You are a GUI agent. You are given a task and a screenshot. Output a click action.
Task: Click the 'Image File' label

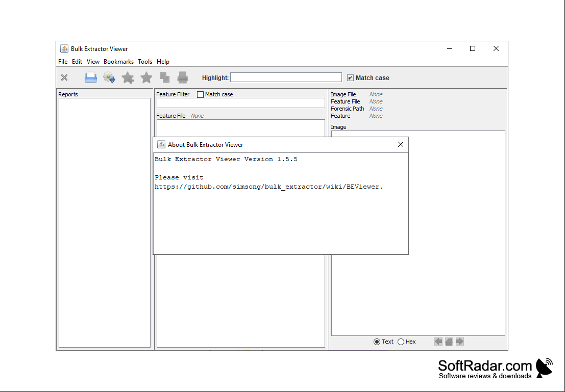[343, 94]
